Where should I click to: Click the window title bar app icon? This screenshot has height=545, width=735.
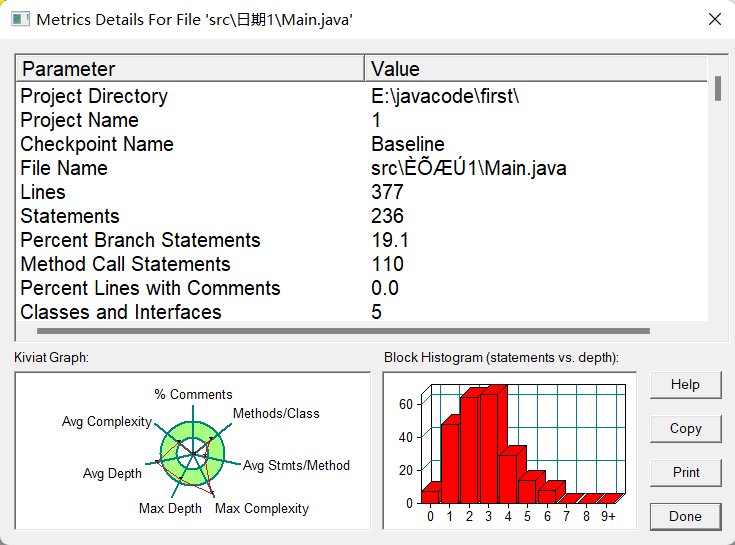click(x=20, y=19)
